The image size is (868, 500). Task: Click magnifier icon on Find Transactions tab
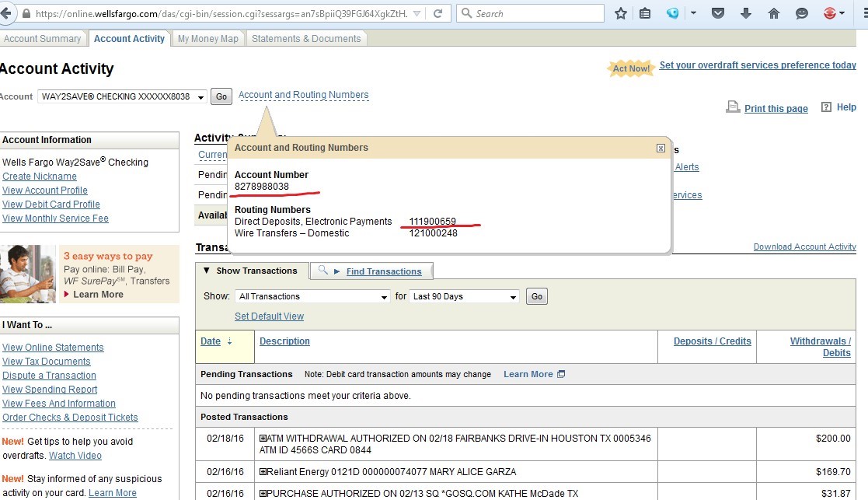click(323, 271)
